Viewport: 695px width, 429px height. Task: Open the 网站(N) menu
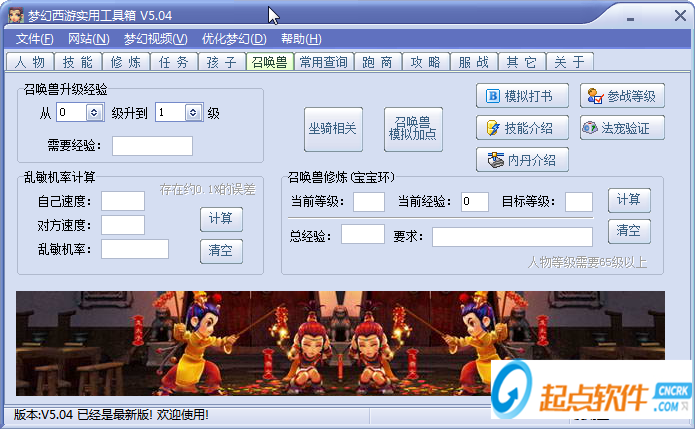pyautogui.click(x=89, y=39)
